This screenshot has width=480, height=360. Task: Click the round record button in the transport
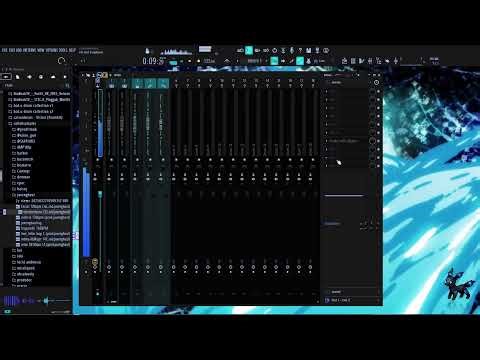click(x=199, y=61)
